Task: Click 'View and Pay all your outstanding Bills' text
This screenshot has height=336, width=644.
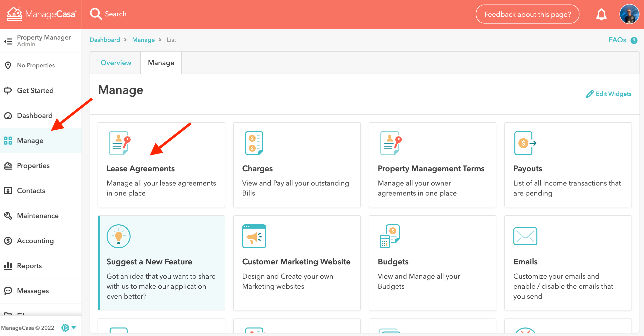Action: click(x=295, y=188)
